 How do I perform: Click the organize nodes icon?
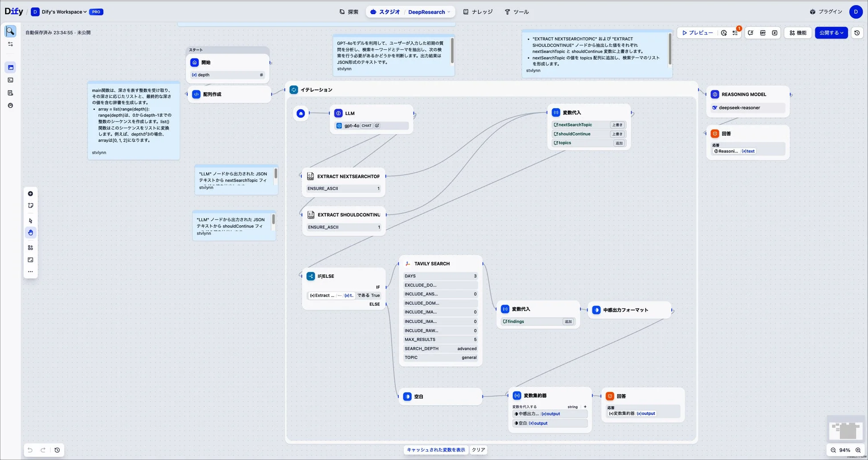click(x=30, y=248)
